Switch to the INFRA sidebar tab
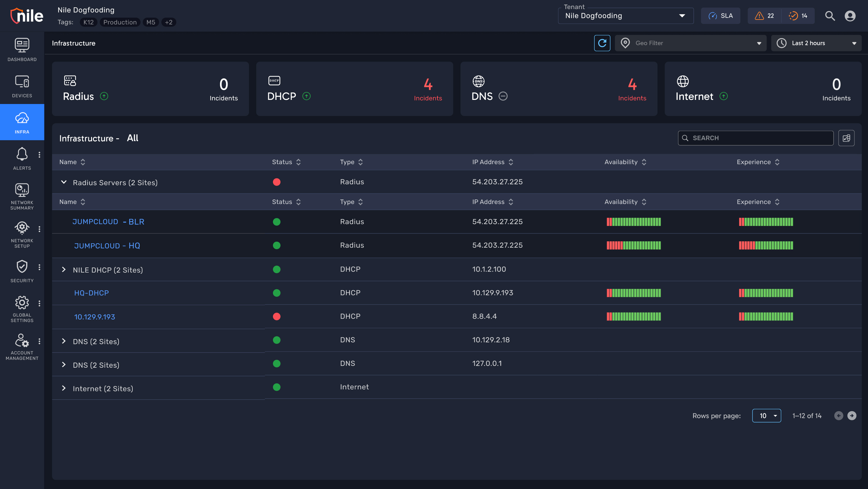 21,122
